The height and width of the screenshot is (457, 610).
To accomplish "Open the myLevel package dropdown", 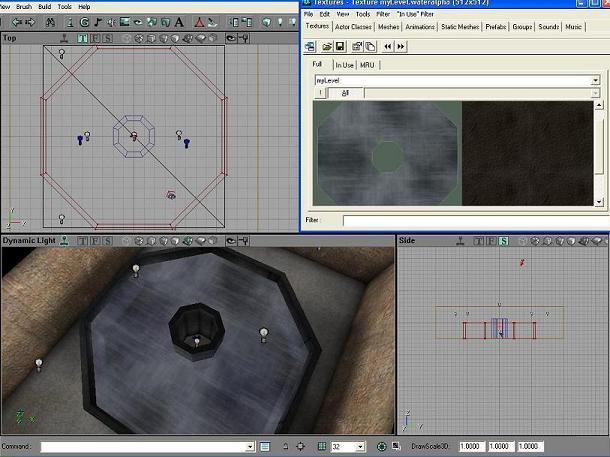I will pos(596,80).
